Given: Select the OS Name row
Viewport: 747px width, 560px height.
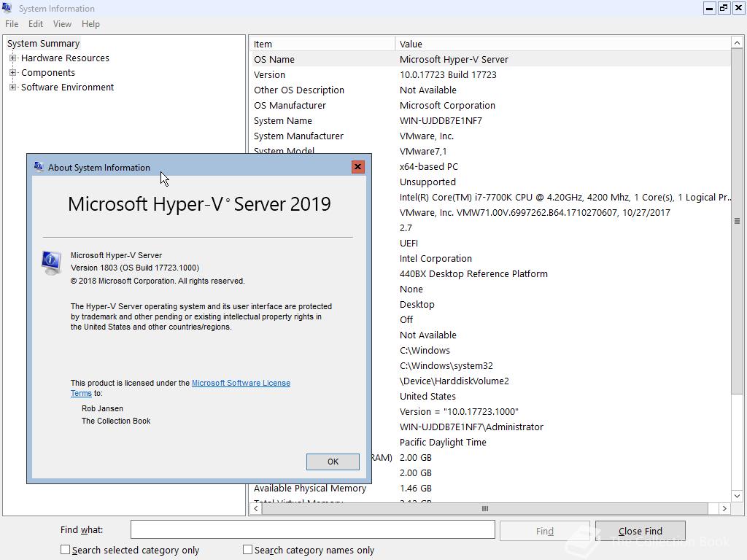Looking at the screenshot, I should click(490, 60).
